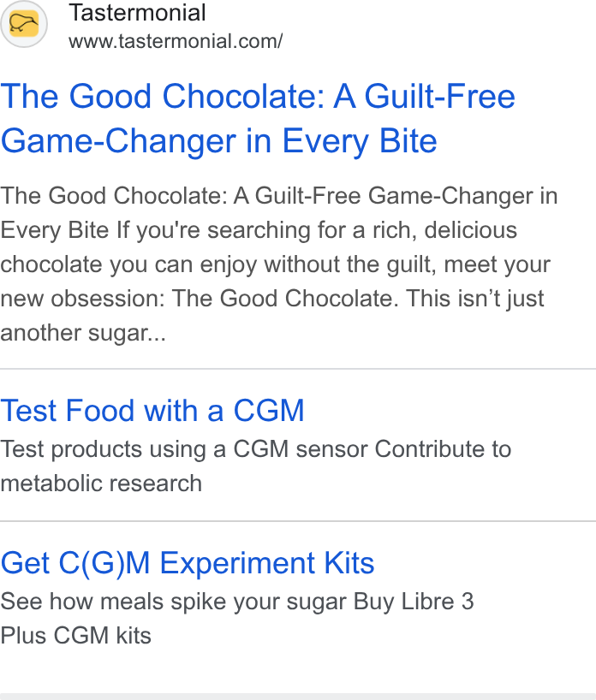This screenshot has width=596, height=700.
Task: Open the Test Food with a CGM sitelink
Action: click(152, 410)
